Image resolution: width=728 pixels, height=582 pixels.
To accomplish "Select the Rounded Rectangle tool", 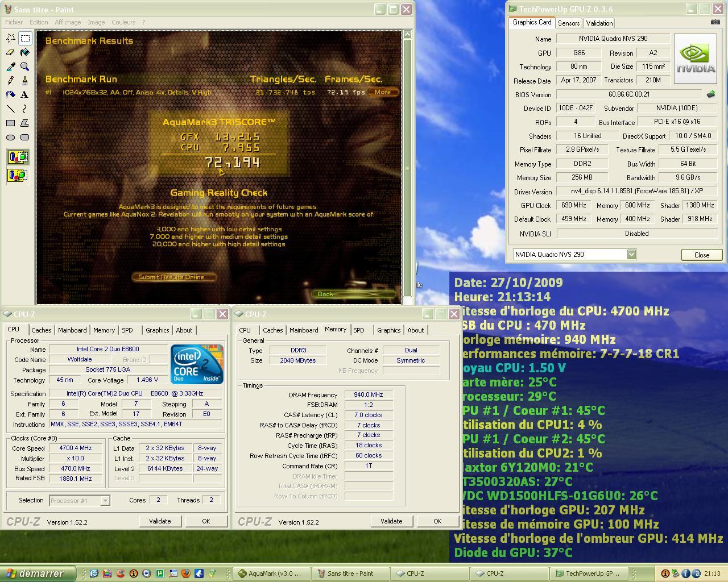I will [x=25, y=137].
